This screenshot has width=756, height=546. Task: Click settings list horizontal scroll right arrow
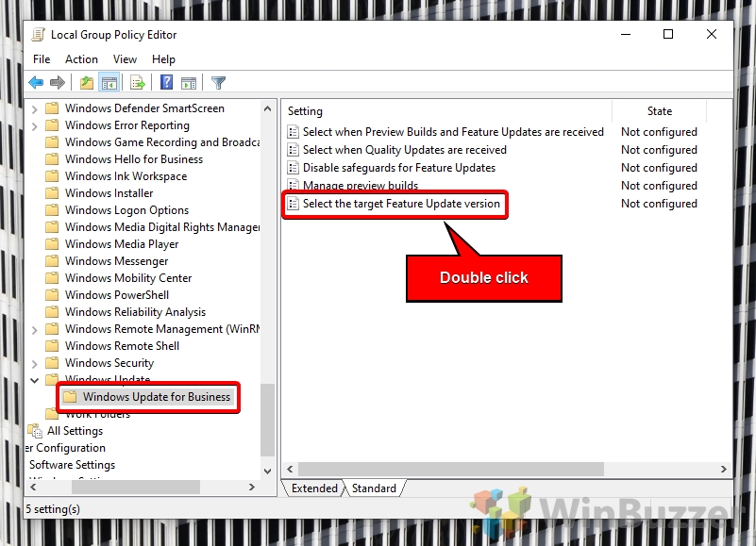(x=723, y=469)
